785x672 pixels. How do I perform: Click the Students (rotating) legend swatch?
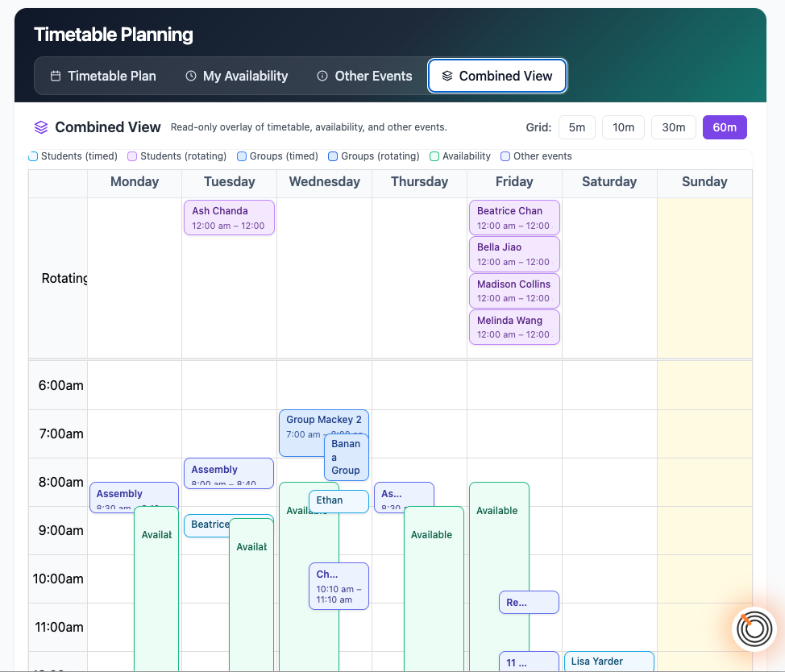[x=132, y=156]
